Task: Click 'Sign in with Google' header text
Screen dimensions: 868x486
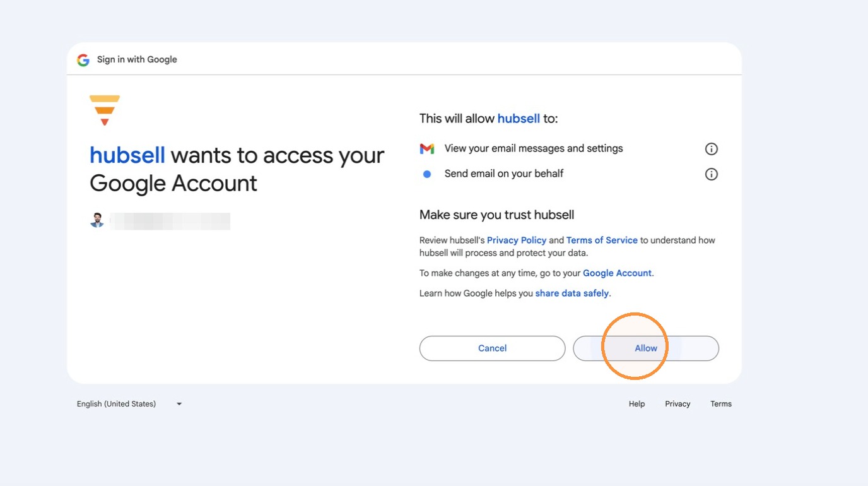Action: point(137,60)
